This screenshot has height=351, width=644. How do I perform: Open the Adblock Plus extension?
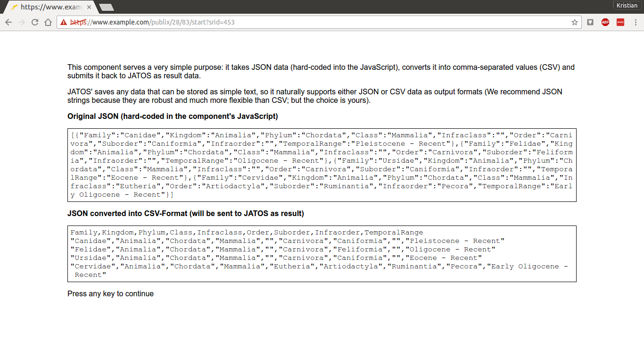pyautogui.click(x=605, y=22)
